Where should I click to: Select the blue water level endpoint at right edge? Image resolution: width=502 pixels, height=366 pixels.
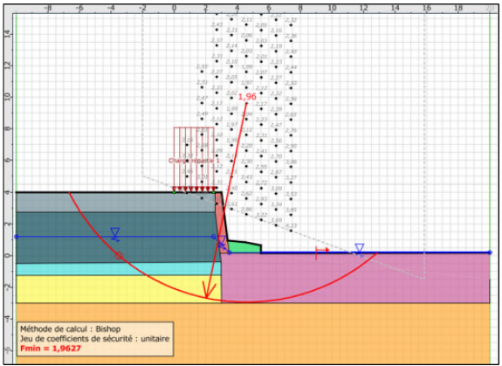tap(490, 253)
